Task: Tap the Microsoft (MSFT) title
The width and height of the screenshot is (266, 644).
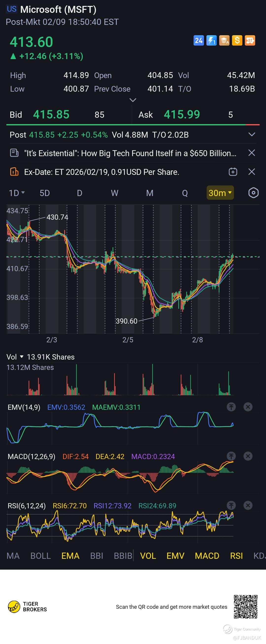Action: tap(58, 10)
